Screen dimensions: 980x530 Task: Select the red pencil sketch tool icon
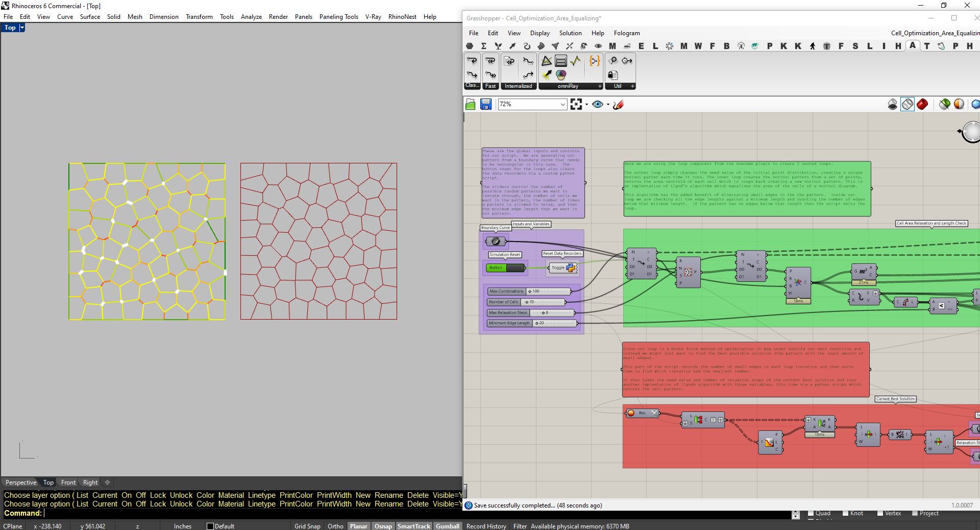(618, 104)
